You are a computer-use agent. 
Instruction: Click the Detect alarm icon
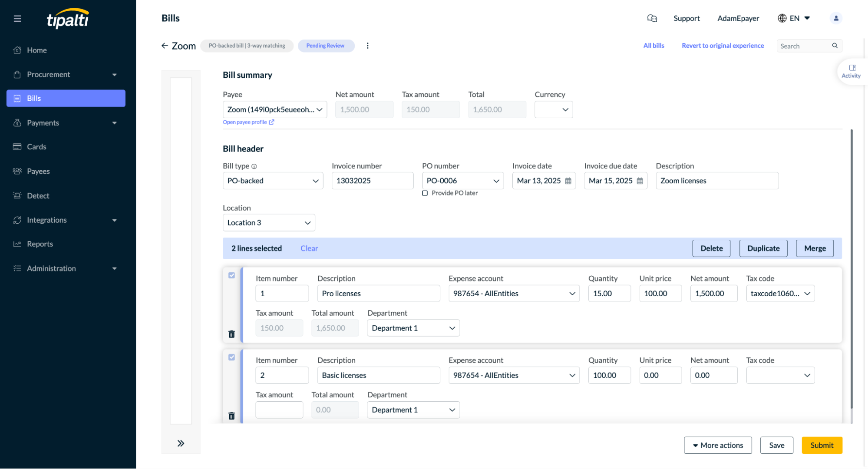tap(17, 195)
